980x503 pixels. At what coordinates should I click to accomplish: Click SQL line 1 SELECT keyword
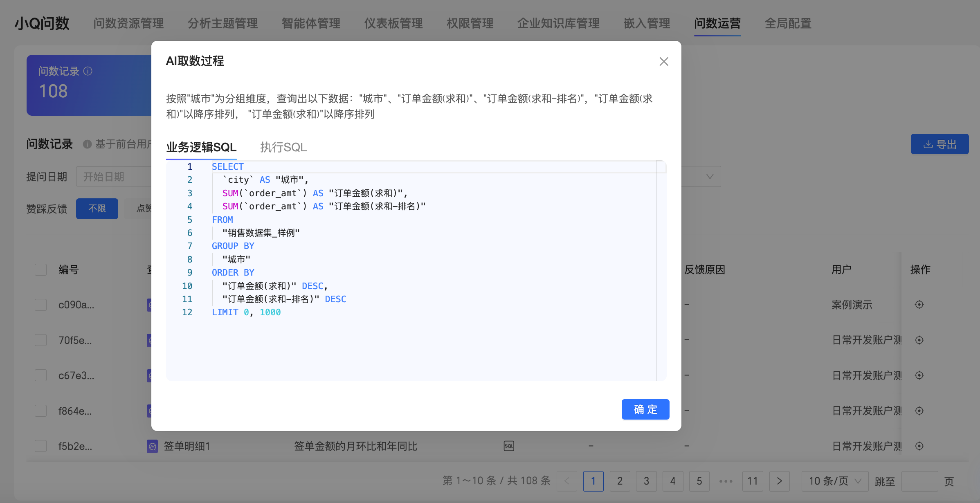coord(227,166)
